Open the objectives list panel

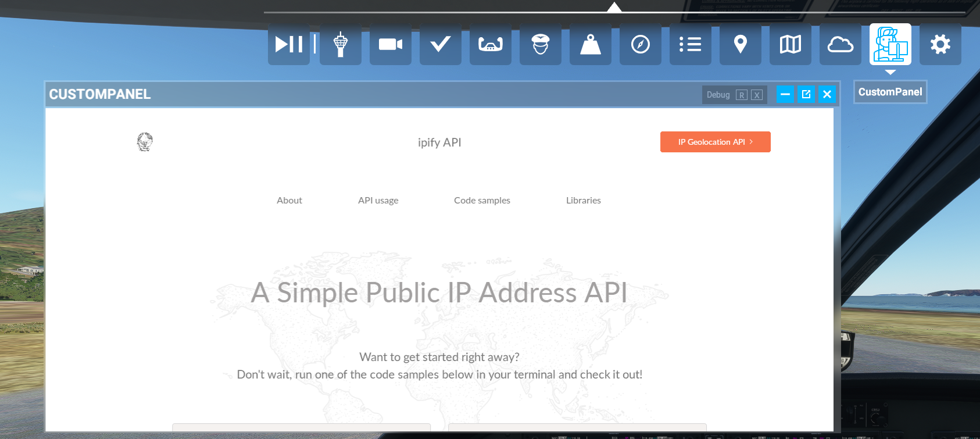click(x=691, y=44)
